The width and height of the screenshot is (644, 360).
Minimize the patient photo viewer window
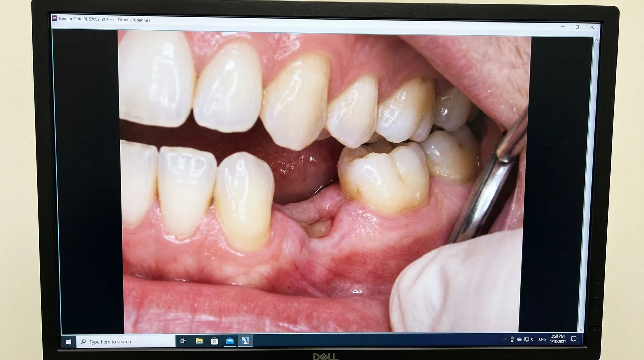[x=562, y=27]
